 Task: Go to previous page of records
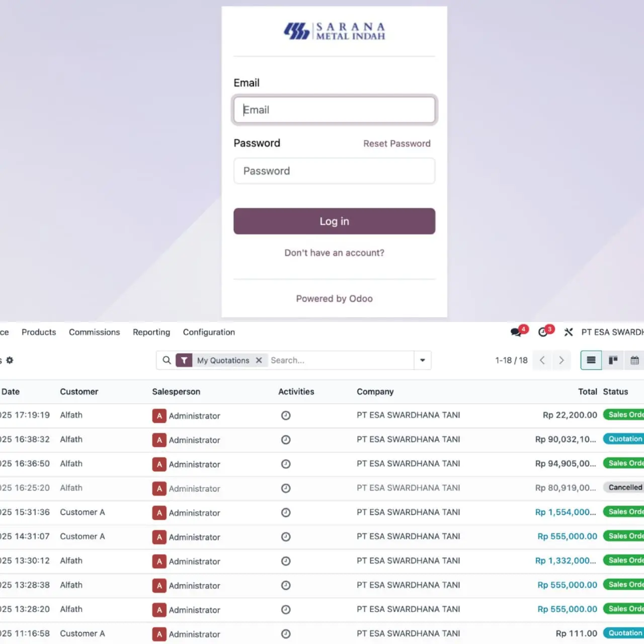pos(542,360)
